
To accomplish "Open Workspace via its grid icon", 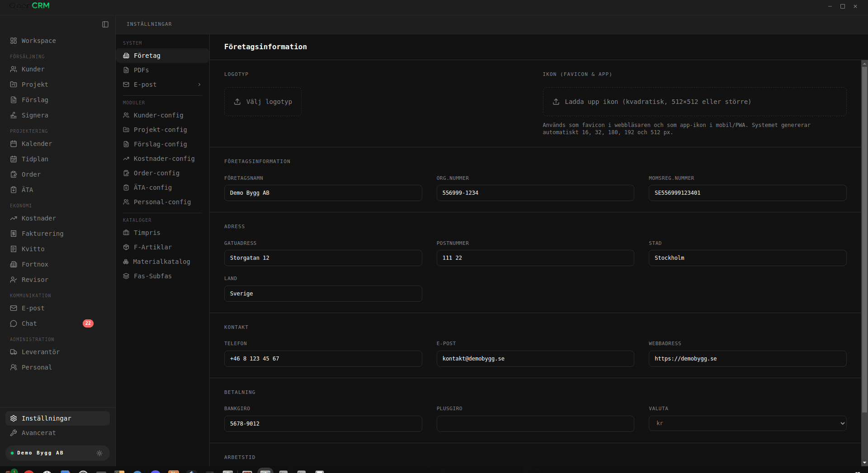I will [x=14, y=41].
